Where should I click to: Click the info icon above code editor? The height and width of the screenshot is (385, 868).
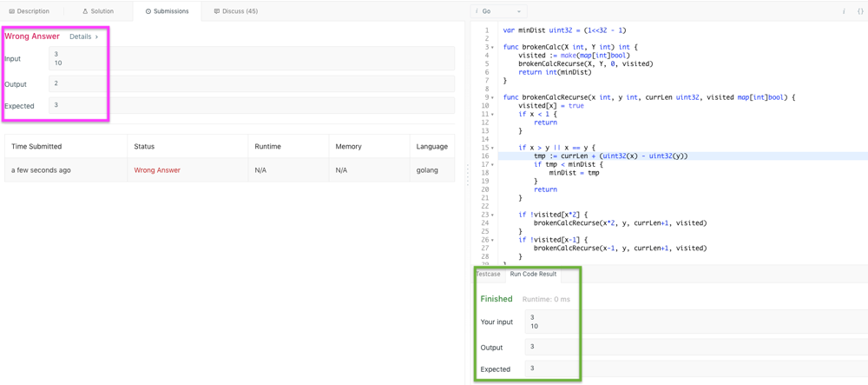(844, 11)
